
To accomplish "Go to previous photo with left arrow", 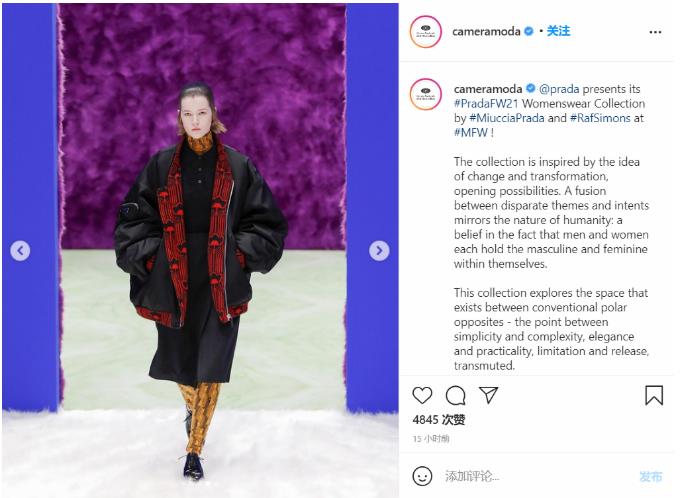I will [x=20, y=251].
